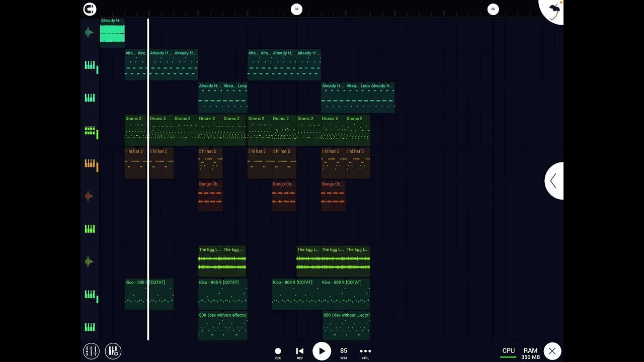Select the first The Egg L... audio clip
This screenshot has width=644, height=362.
[x=210, y=261]
